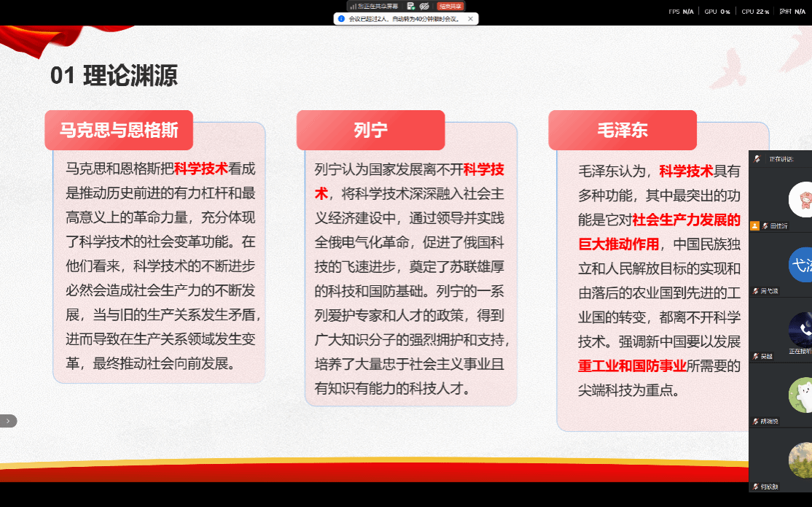Select 田佳沂's pig avatar video tile
The width and height of the screenshot is (812, 507).
(x=800, y=199)
